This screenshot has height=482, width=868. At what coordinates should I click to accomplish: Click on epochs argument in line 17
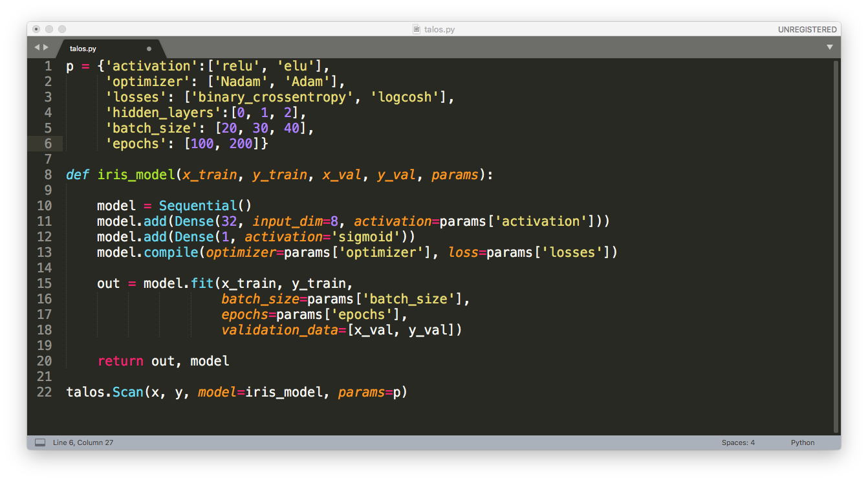(245, 314)
